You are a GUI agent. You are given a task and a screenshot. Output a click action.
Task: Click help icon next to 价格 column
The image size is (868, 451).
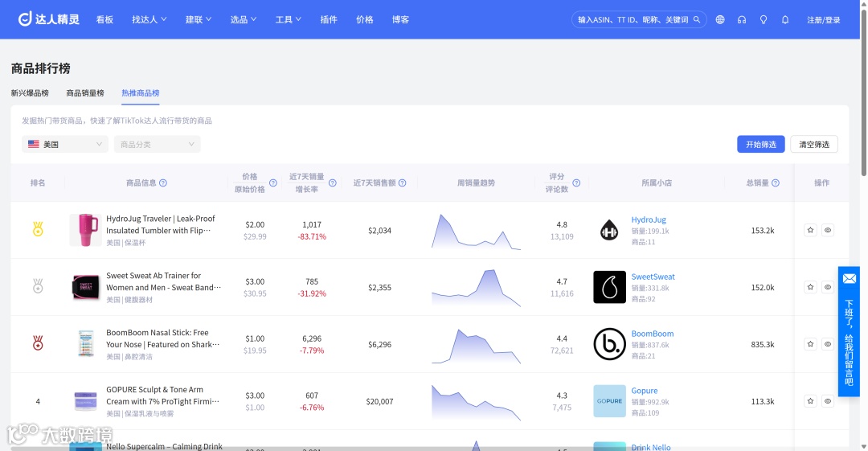click(273, 182)
